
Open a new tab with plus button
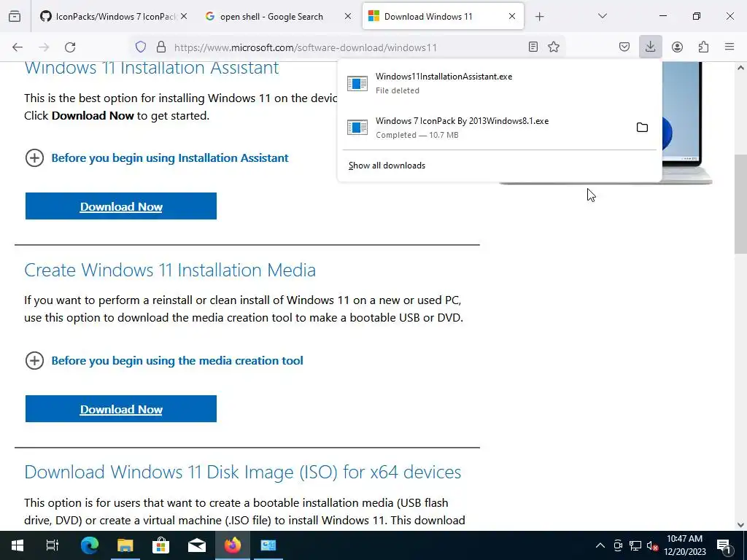click(x=539, y=17)
